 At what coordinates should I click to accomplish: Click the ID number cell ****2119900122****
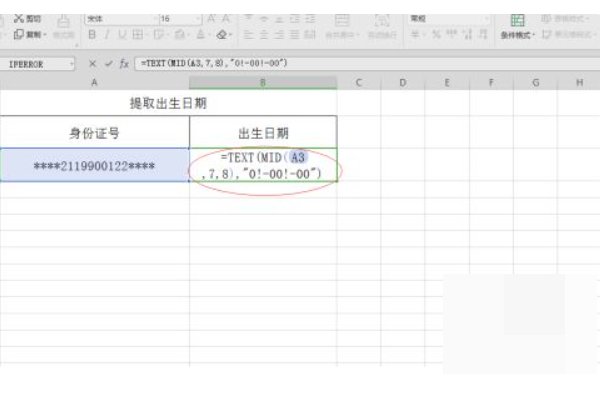[x=95, y=165]
